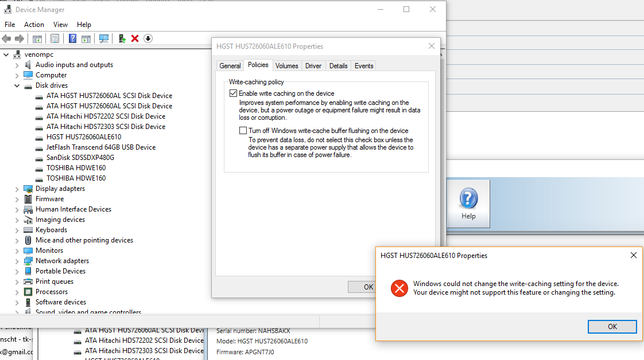The width and height of the screenshot is (644, 360).
Task: Click the Portable Devices category icon
Action: (28, 271)
